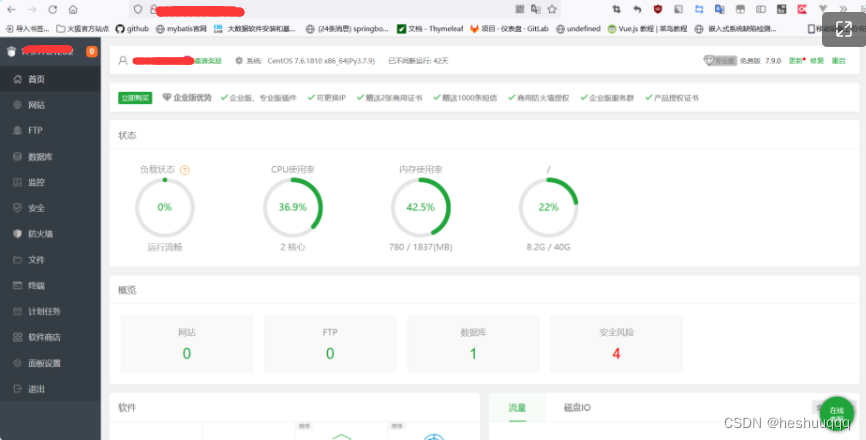866x440 pixels.
Task: Click the green 立即购买 button
Action: pos(135,98)
